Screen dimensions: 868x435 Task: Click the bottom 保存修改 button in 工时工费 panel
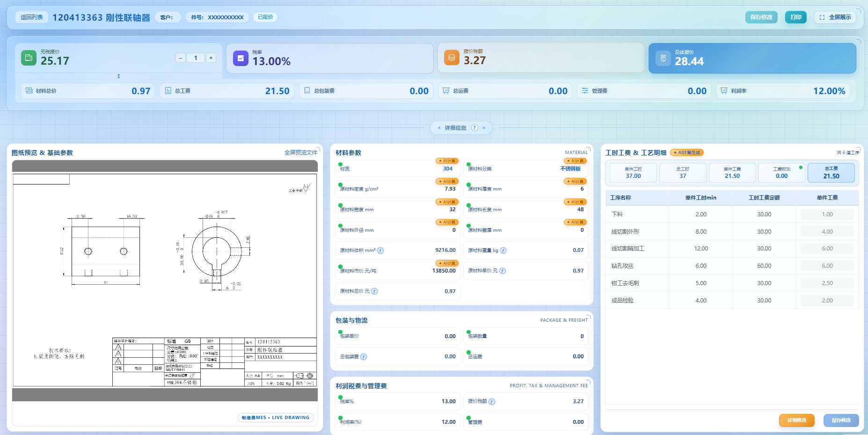(841, 420)
